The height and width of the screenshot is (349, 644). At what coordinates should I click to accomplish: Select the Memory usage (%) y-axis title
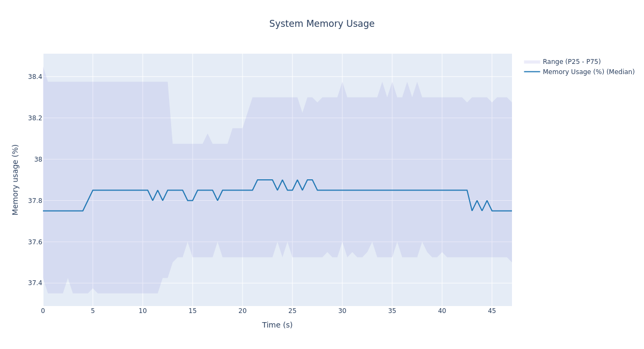pos(16,179)
